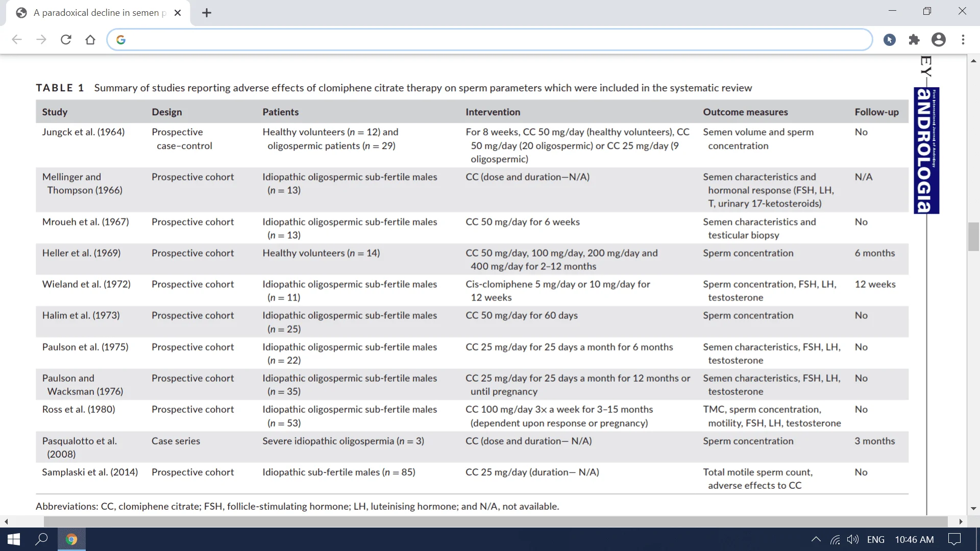Viewport: 980px width, 551px height.
Task: Click 'Samplaski et al. (2014)' study cell
Action: (x=90, y=471)
